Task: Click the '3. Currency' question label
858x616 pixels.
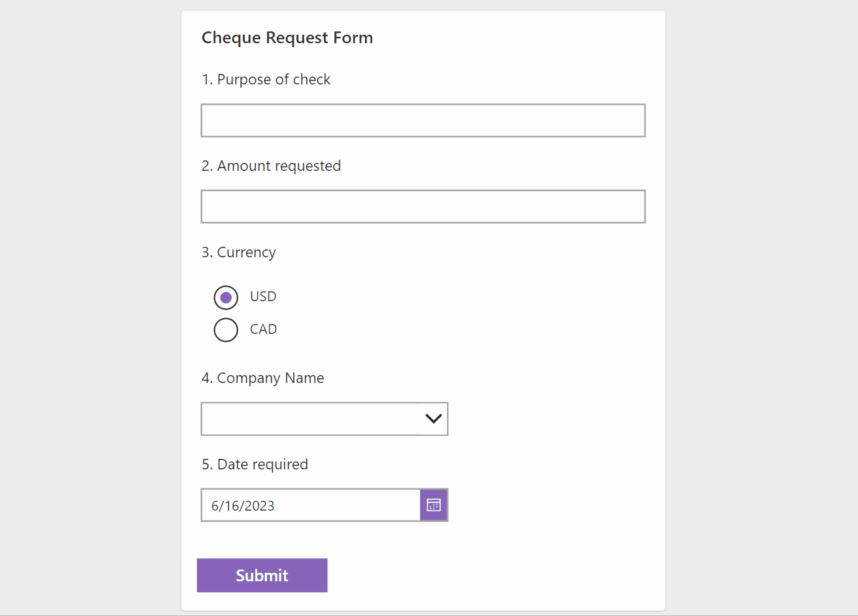Action: pos(239,253)
